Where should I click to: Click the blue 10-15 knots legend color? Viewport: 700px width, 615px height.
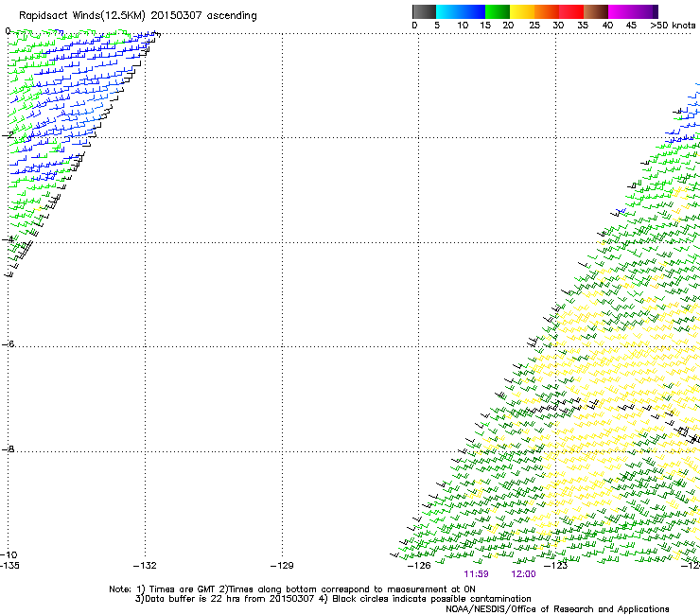(473, 11)
